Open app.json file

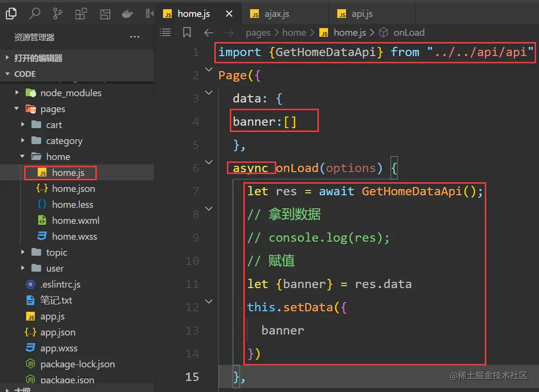(77, 332)
